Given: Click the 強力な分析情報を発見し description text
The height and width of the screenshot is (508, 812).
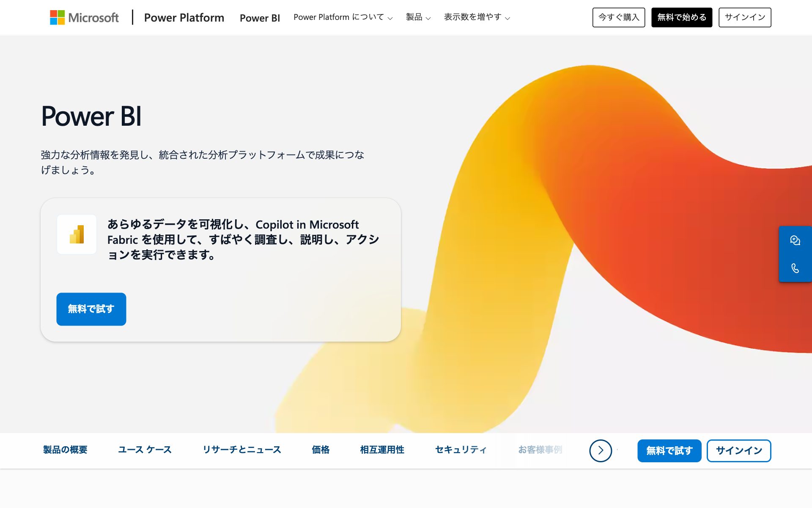Looking at the screenshot, I should click(x=203, y=163).
